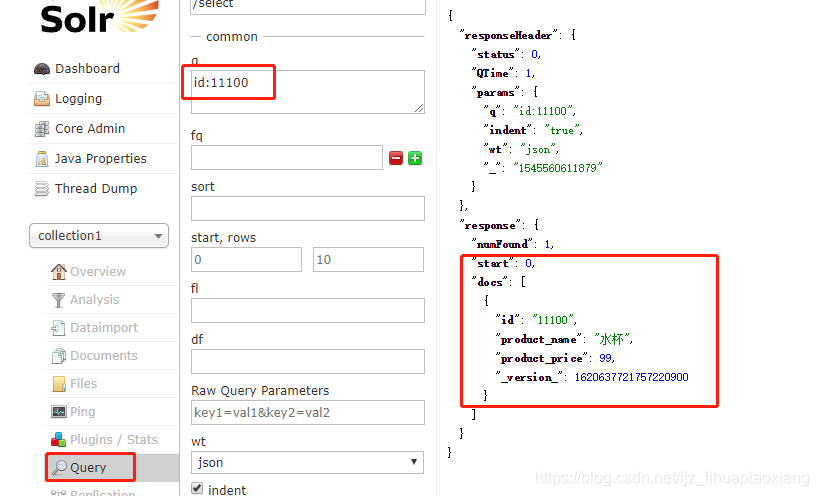The width and height of the screenshot is (818, 496).
Task: View the Thread Dump
Action: coord(96,189)
